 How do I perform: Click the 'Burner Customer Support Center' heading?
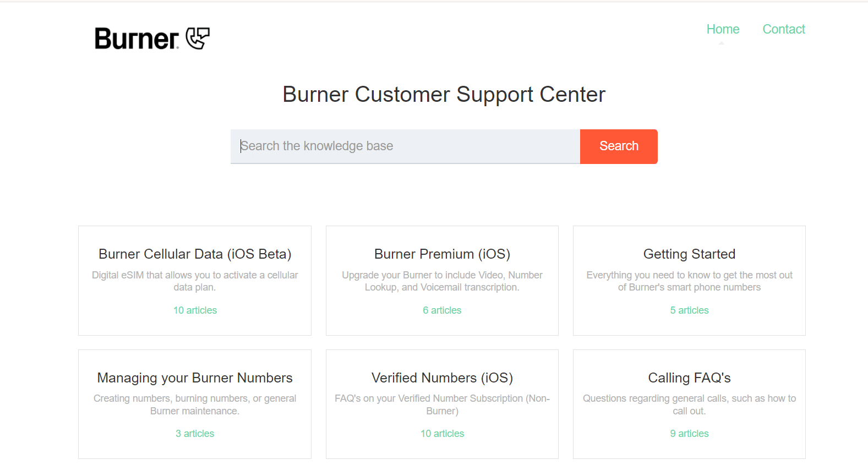coord(444,95)
